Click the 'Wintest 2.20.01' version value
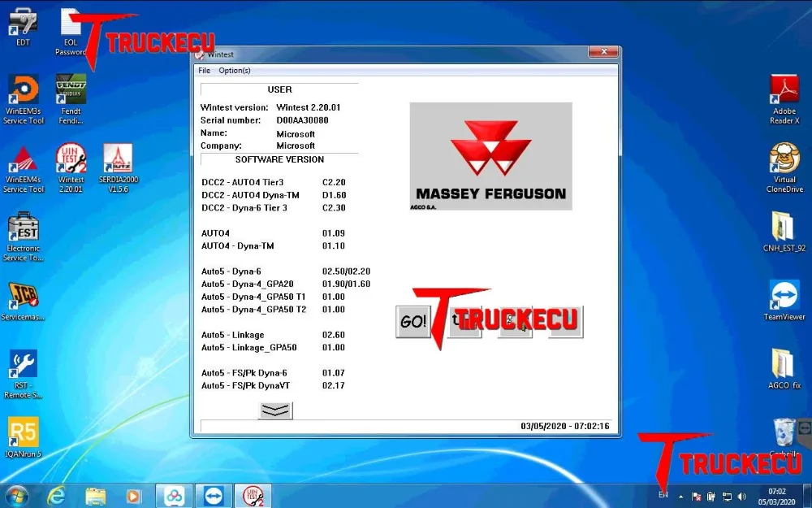812x508 pixels. pyautogui.click(x=308, y=107)
